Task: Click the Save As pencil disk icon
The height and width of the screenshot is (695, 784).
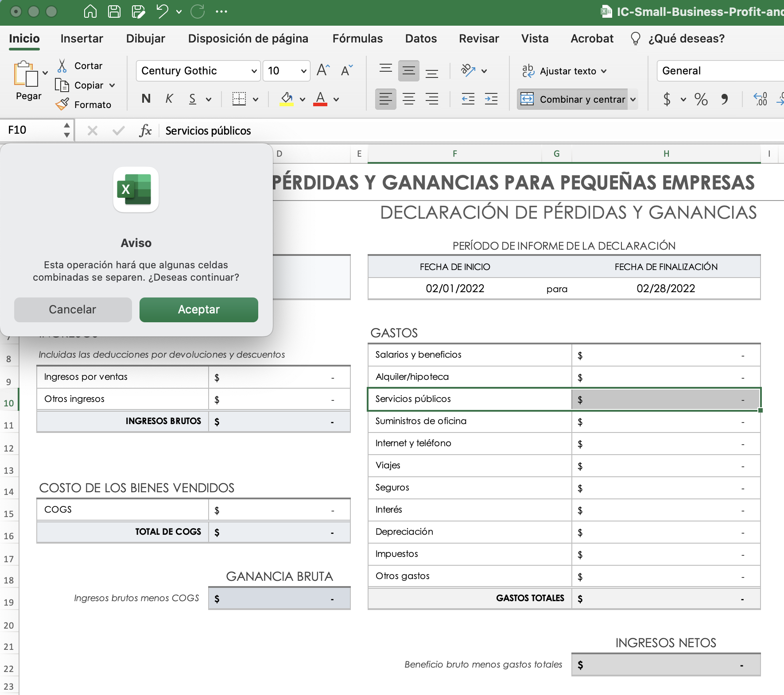Action: click(139, 12)
